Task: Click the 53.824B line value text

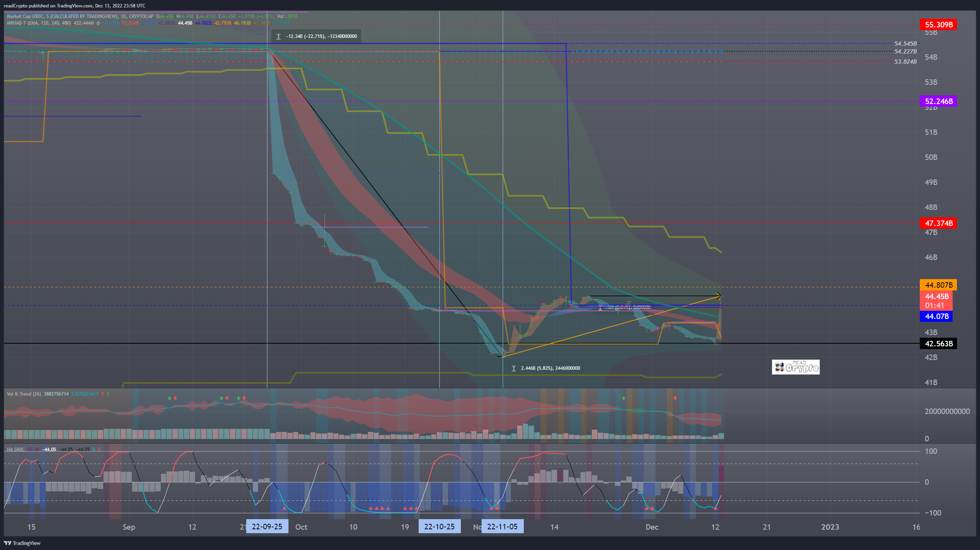Action: click(x=905, y=62)
